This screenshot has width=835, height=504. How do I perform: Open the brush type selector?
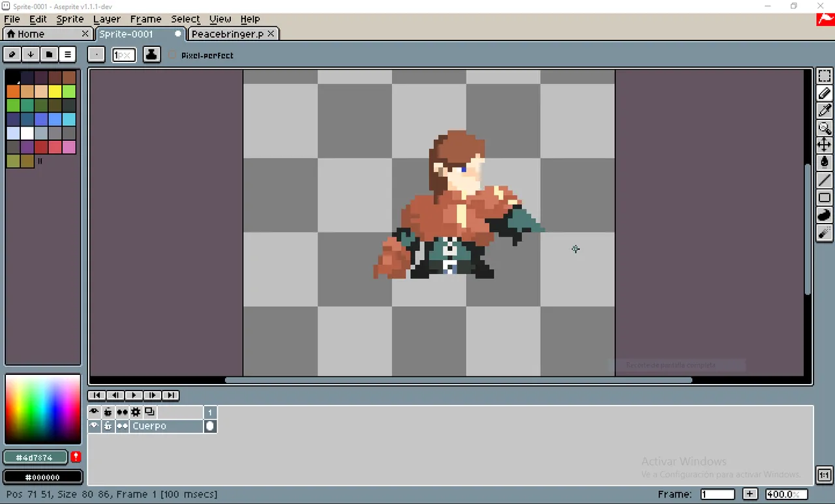(96, 55)
